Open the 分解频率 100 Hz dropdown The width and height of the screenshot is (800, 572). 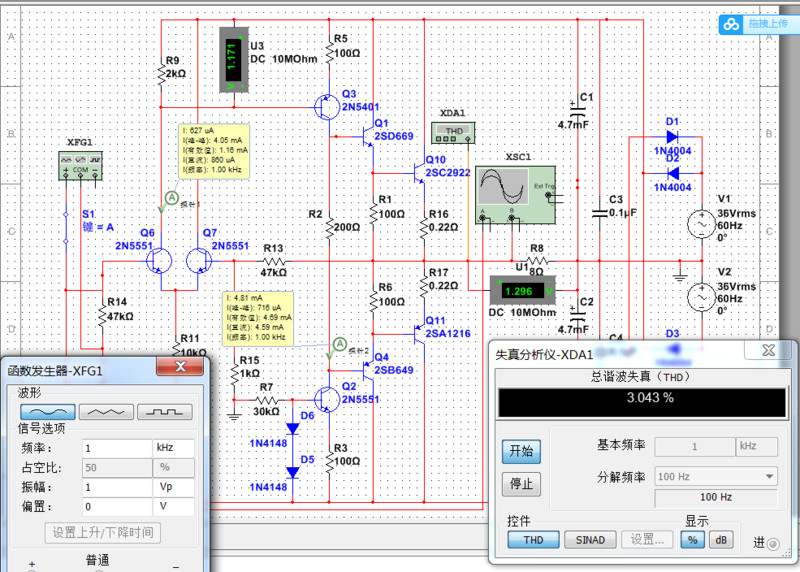[715, 477]
